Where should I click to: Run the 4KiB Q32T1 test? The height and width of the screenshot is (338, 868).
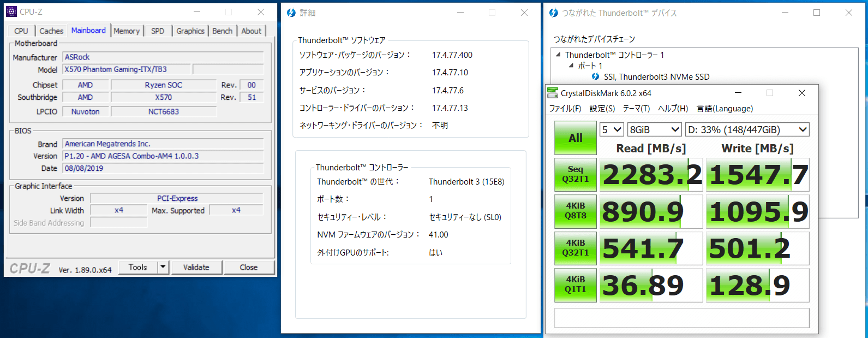pyautogui.click(x=576, y=247)
